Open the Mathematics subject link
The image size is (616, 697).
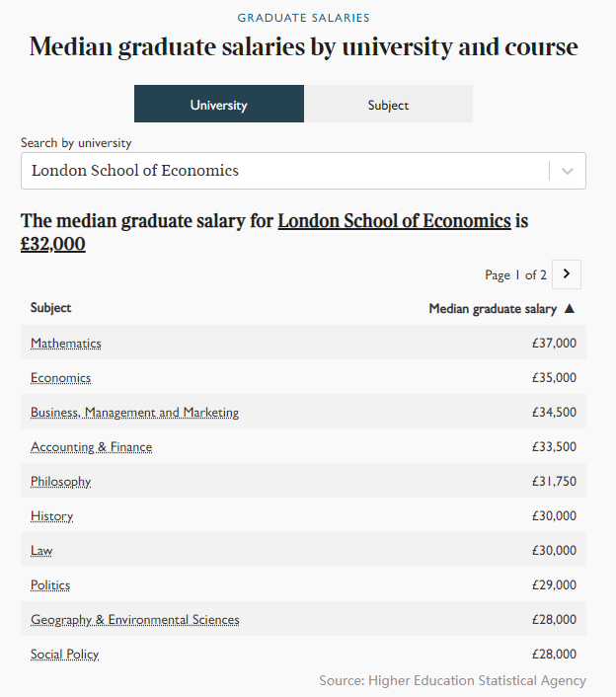click(66, 344)
